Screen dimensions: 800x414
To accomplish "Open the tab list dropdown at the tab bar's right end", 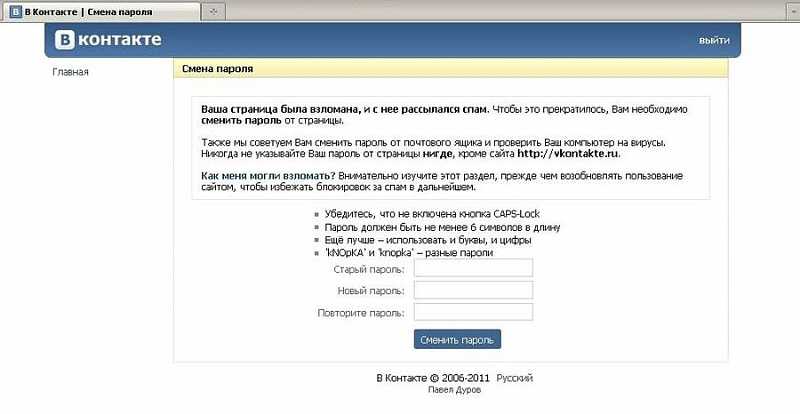I will pyautogui.click(x=791, y=11).
